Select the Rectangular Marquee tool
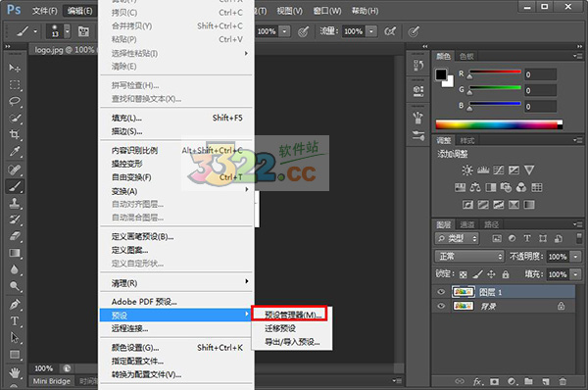Image resolution: width=588 pixels, height=390 pixels. pos(15,84)
